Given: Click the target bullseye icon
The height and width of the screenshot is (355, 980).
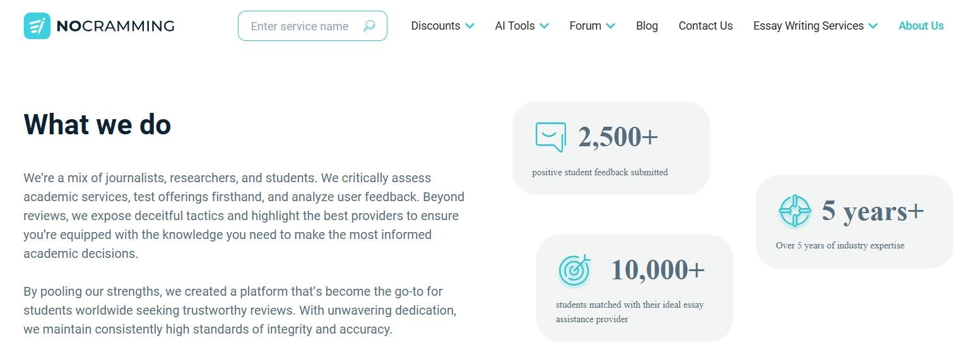Looking at the screenshot, I should click(x=574, y=270).
